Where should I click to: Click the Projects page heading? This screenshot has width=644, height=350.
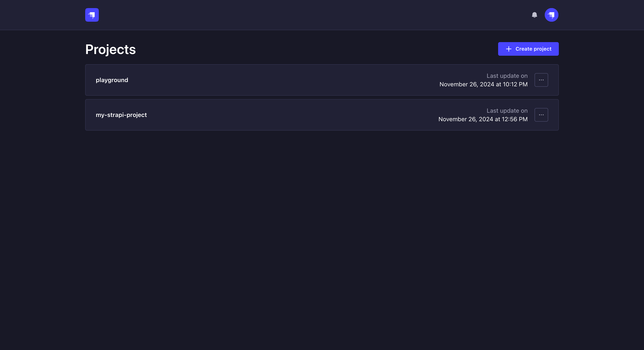110,49
